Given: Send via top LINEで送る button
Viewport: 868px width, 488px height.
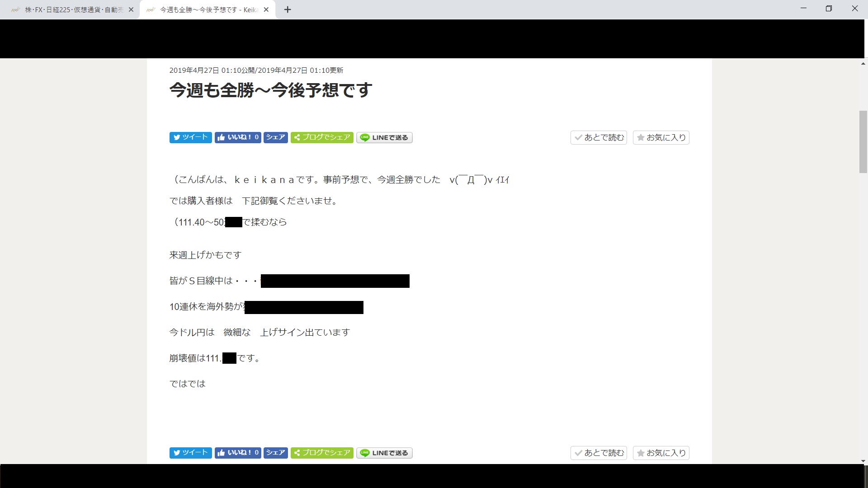Looking at the screenshot, I should 384,137.
